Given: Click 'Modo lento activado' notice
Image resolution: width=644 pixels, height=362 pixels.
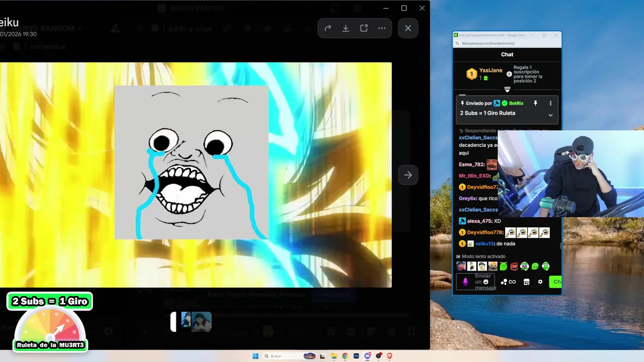Looking at the screenshot, I should pos(484,256).
